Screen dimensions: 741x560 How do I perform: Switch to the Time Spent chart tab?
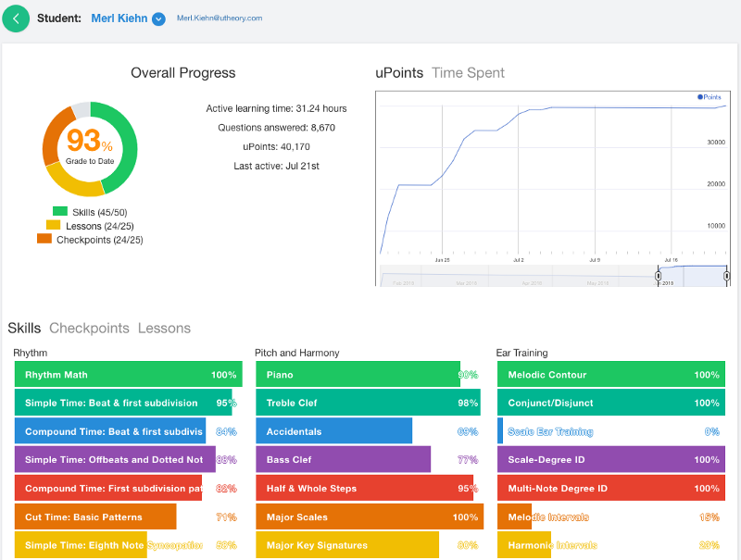pyautogui.click(x=468, y=73)
